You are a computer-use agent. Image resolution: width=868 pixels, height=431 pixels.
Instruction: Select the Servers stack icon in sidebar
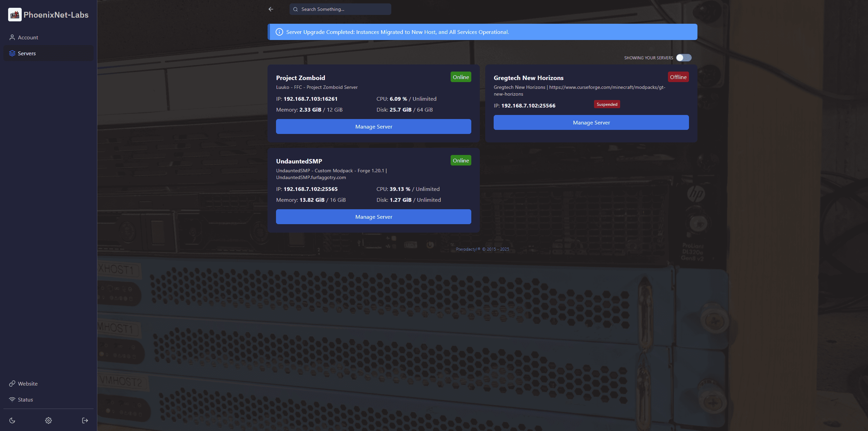[x=12, y=53]
